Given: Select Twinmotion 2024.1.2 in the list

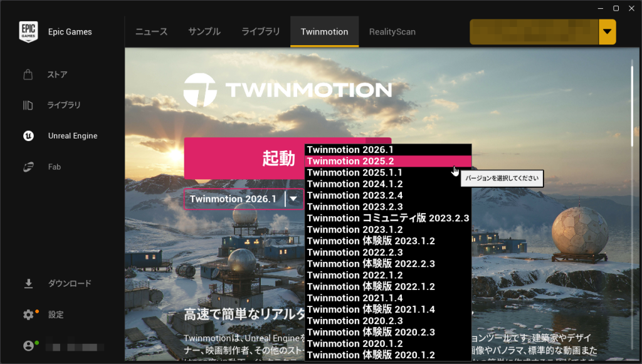Looking at the screenshot, I should [x=355, y=184].
